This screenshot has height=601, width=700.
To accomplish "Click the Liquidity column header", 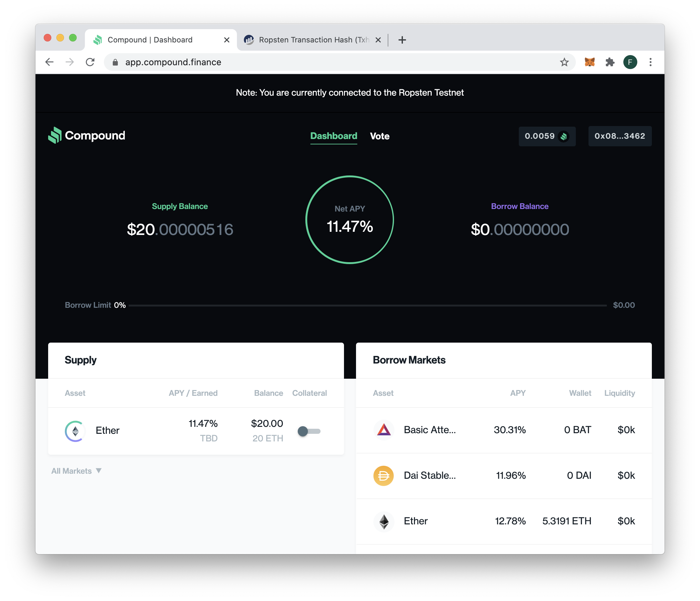I will (620, 393).
